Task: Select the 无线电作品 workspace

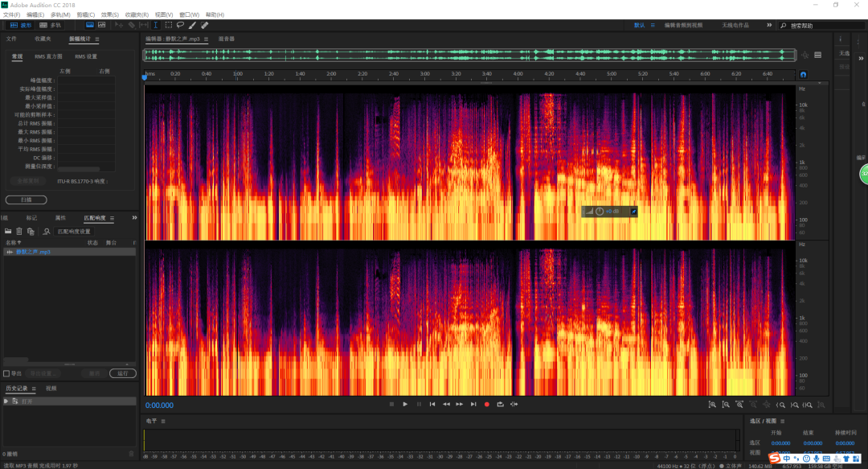Action: tap(735, 25)
